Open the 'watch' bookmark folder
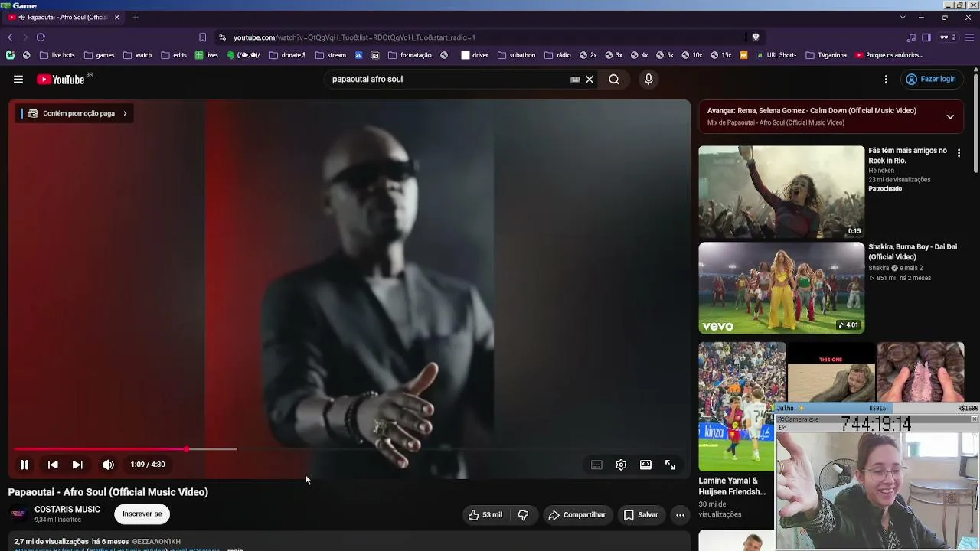980x551 pixels. tap(138, 55)
